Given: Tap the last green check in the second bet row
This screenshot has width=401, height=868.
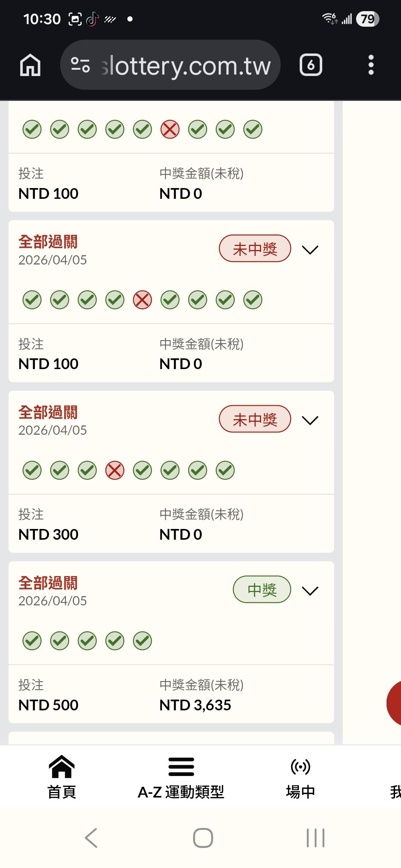Looking at the screenshot, I should pyautogui.click(x=253, y=300).
